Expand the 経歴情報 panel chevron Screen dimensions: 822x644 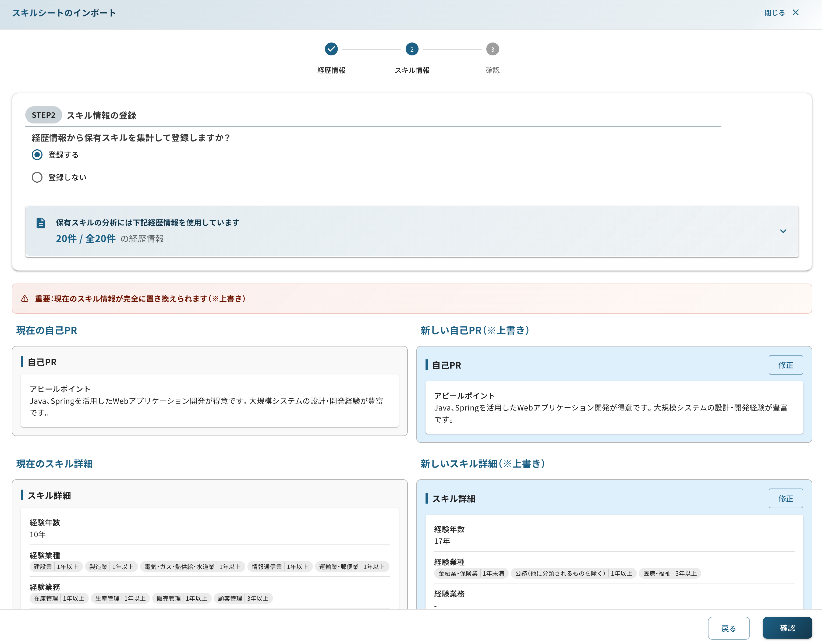[783, 231]
